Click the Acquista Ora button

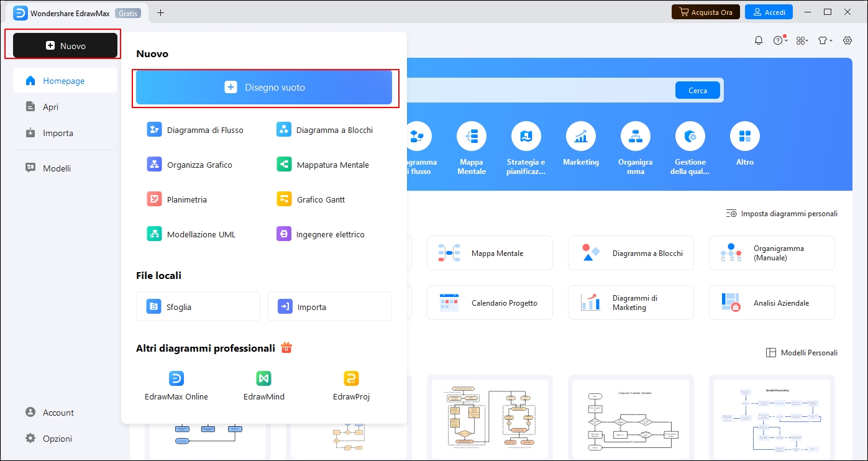pyautogui.click(x=705, y=12)
